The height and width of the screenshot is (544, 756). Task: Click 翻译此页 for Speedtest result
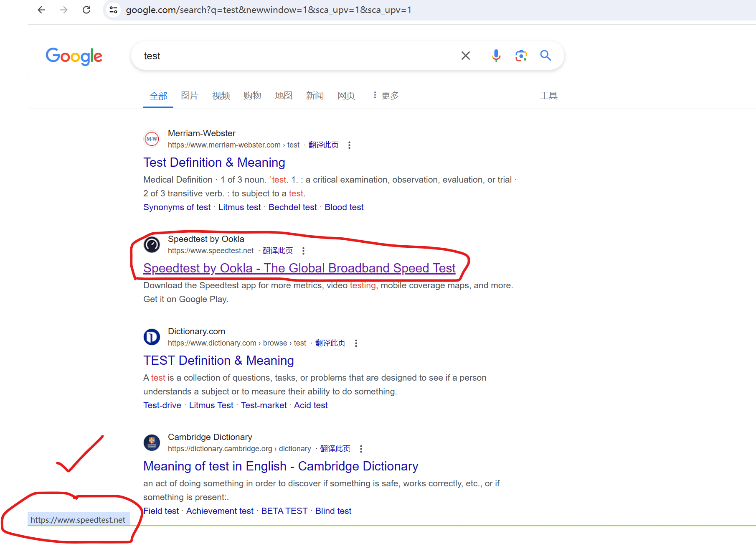pos(278,251)
